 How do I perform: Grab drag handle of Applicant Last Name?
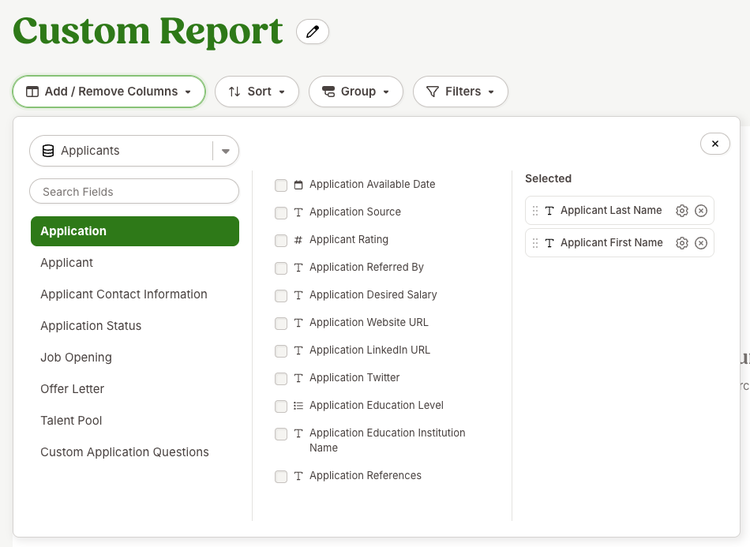tap(535, 210)
